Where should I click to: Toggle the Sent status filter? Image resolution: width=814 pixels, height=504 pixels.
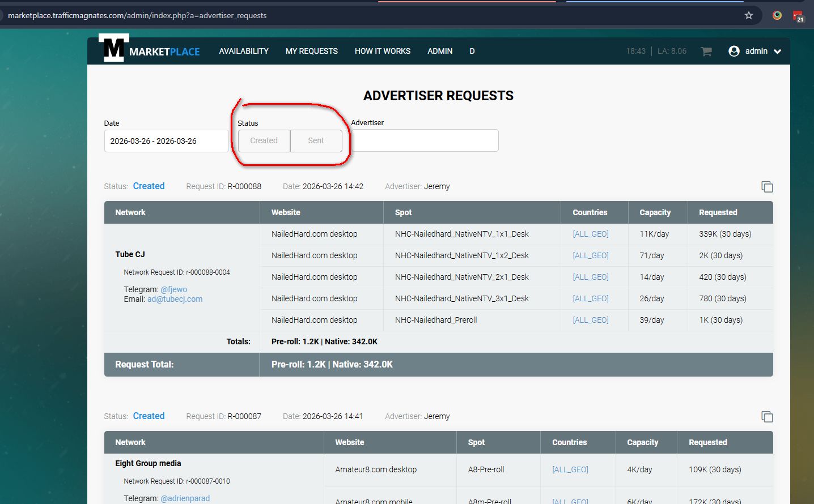316,141
